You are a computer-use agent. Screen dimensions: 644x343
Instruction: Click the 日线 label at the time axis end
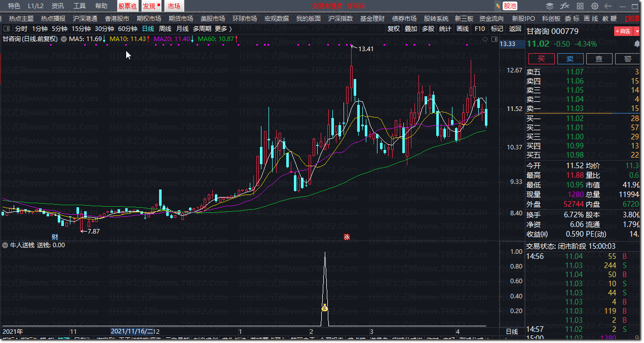(512, 332)
